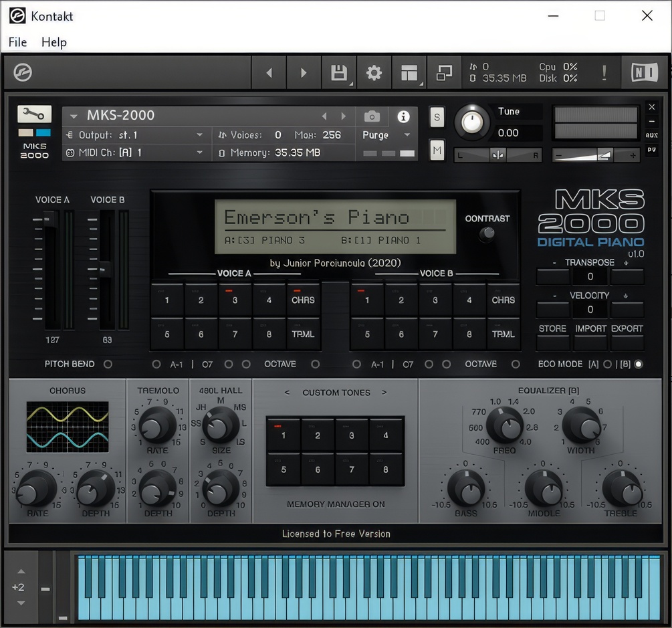Viewport: 672px width, 628px height.
Task: Click the Voice A volume fader
Action: click(x=51, y=219)
